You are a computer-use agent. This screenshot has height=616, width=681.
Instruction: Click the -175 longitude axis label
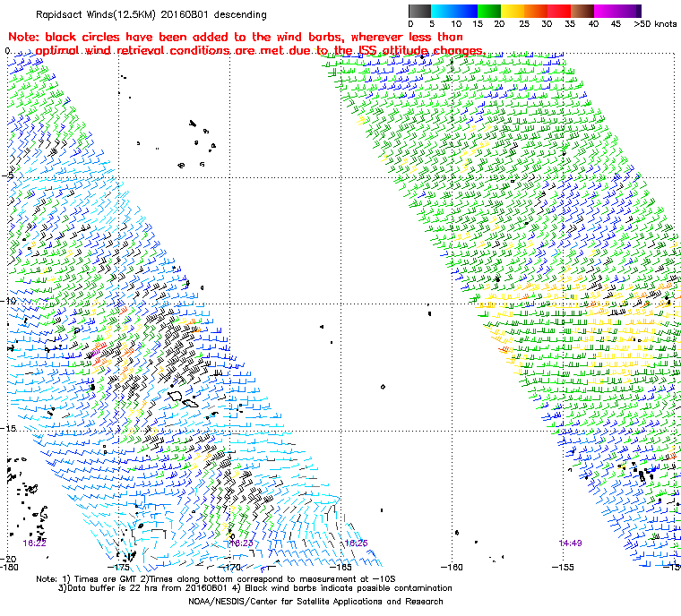click(118, 567)
